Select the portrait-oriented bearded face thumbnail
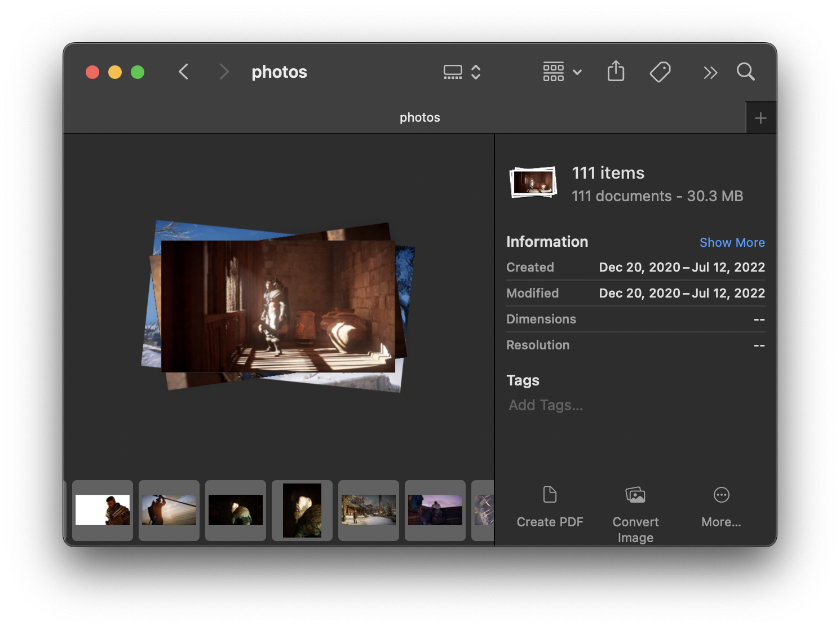 coord(302,510)
